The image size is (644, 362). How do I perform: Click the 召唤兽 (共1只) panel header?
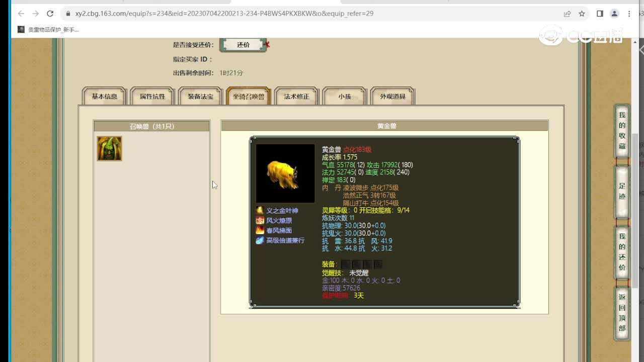(151, 126)
